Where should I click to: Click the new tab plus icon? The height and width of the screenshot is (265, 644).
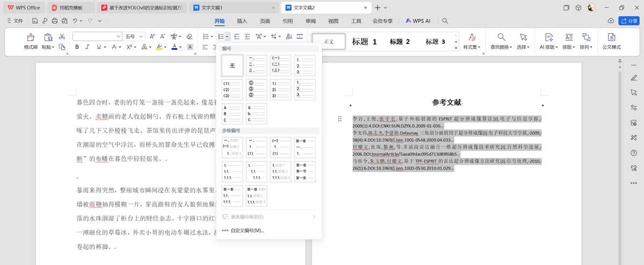(x=377, y=8)
